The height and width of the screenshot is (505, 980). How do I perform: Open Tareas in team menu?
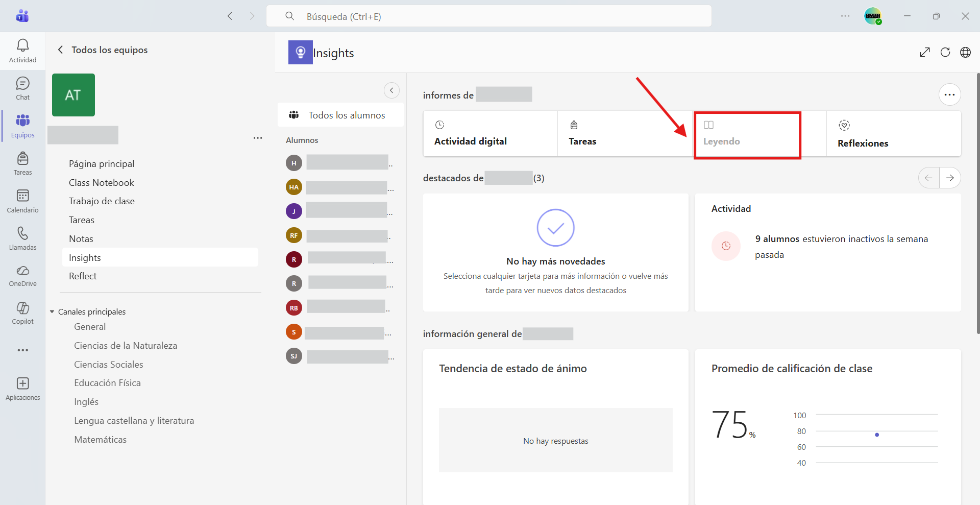point(82,220)
